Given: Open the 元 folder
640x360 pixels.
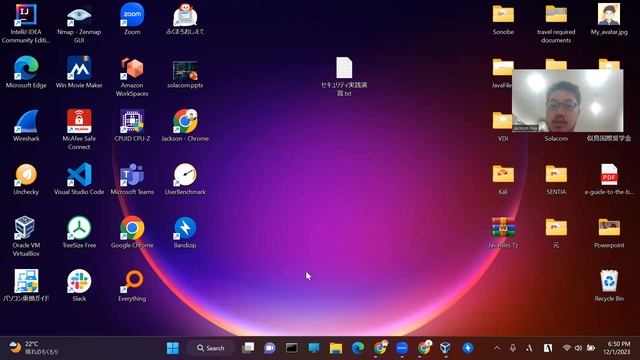Looking at the screenshot, I should click(x=556, y=227).
